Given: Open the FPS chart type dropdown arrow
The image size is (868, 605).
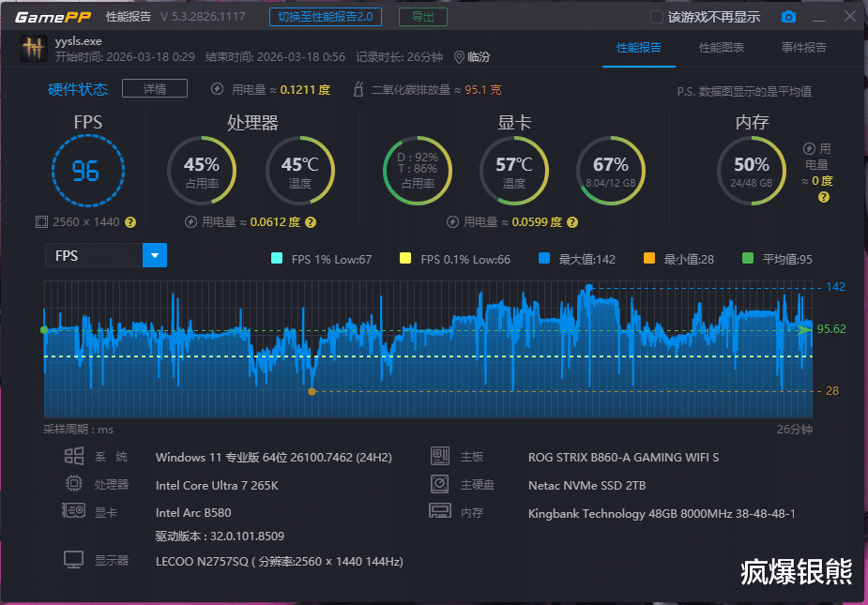Looking at the screenshot, I should pyautogui.click(x=155, y=255).
